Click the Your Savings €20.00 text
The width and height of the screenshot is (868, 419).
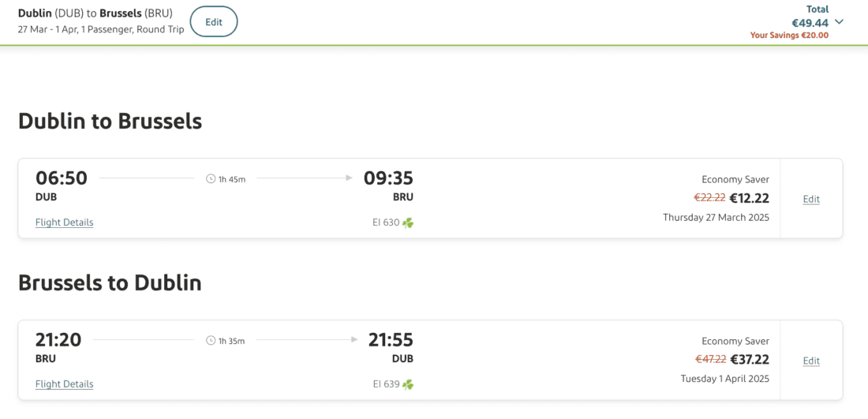789,36
